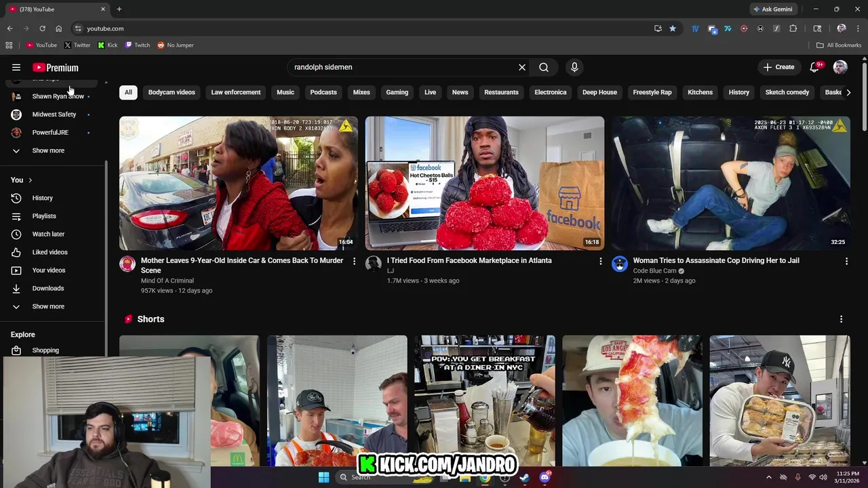Clear the search box with the X
Viewport: 868px width, 488px height.
click(522, 67)
